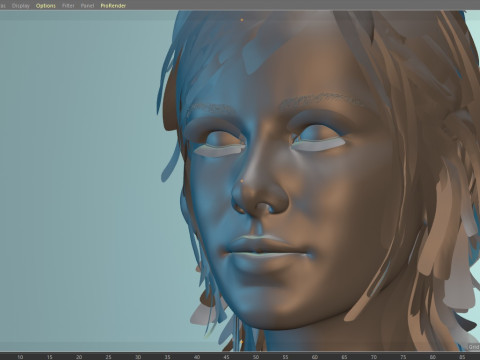Open the Display menu

click(21, 6)
